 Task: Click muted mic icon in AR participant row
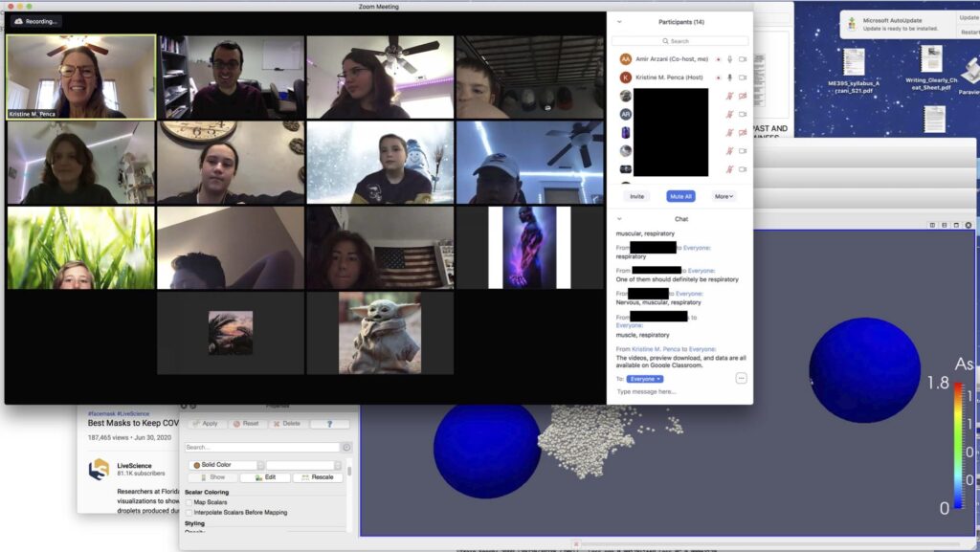[x=729, y=114]
